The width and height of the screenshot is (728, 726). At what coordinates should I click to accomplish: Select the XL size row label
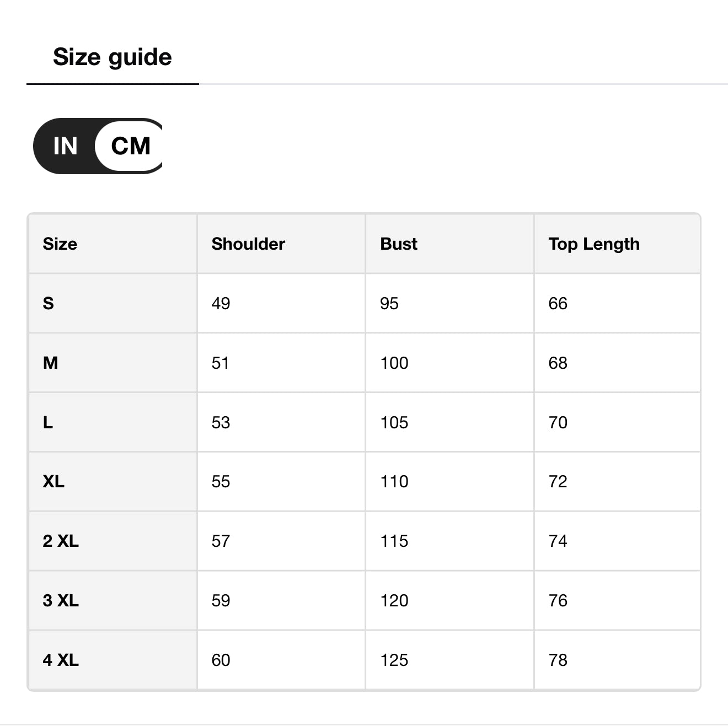(53, 481)
